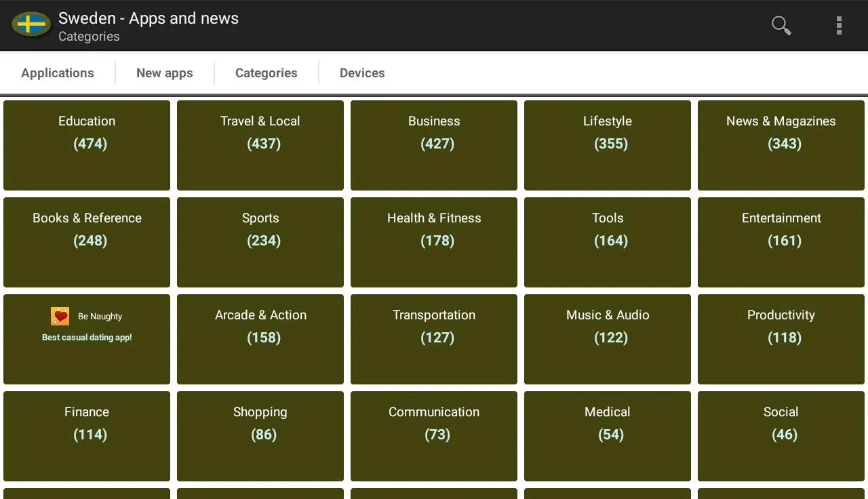Open the Travel & Local category
868x499 pixels.
(260, 145)
